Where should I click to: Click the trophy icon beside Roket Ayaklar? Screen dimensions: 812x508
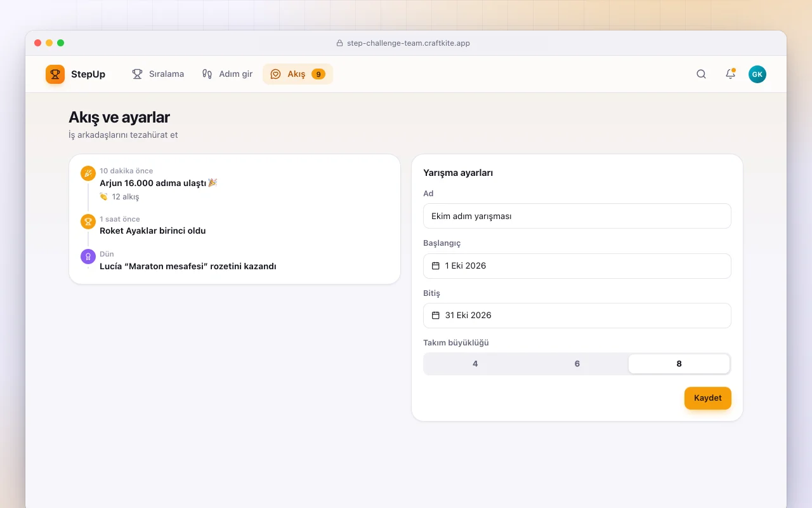(x=88, y=222)
